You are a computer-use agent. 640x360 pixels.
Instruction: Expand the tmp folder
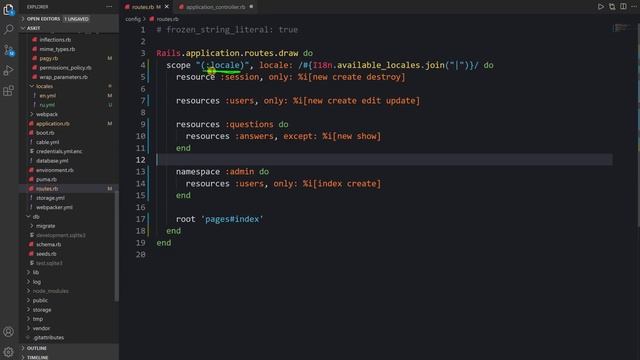38,319
